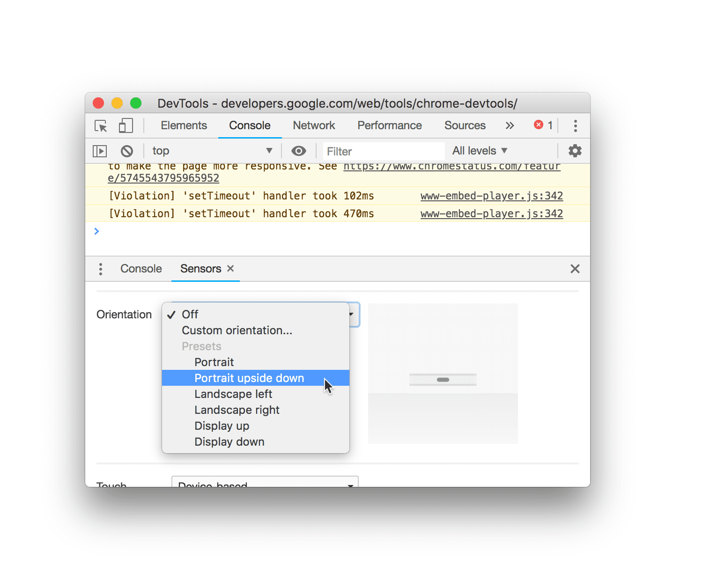Create a live expression with the eye icon
The width and height of the screenshot is (710, 588).
(298, 151)
